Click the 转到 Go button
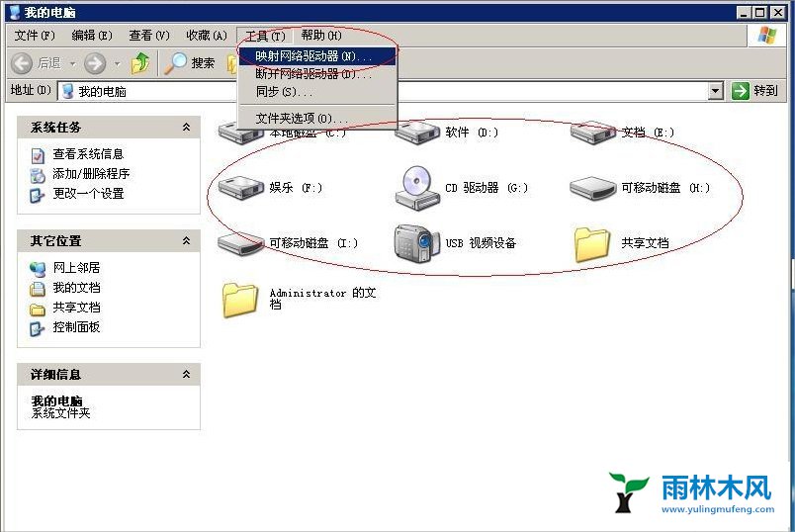The width and height of the screenshot is (795, 532). coord(755,91)
